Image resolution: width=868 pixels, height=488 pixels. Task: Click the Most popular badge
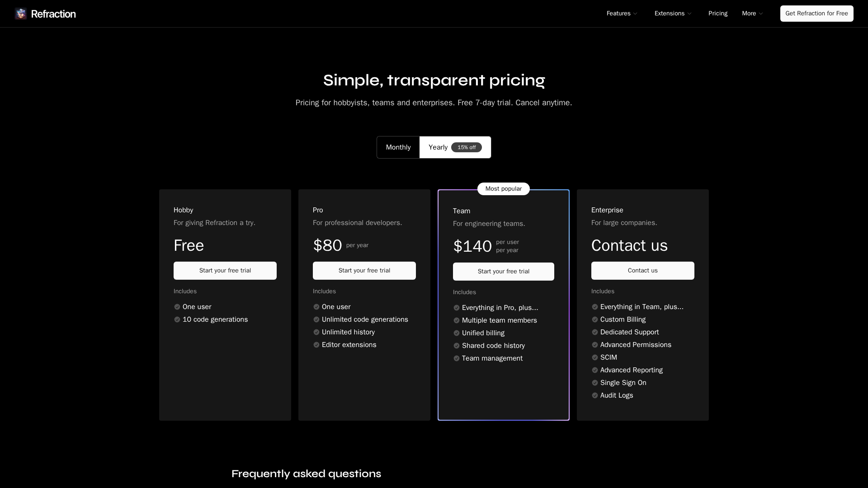tap(503, 189)
